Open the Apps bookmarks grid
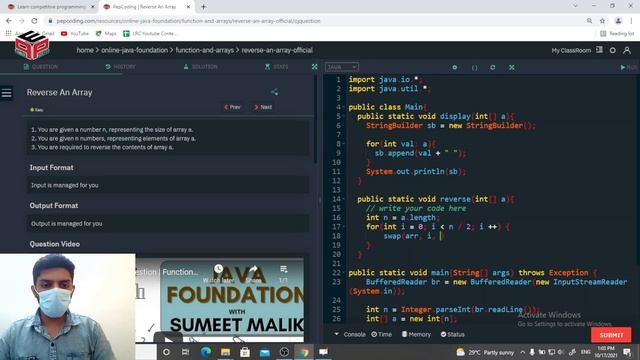This screenshot has height=360, width=640. pos(9,33)
